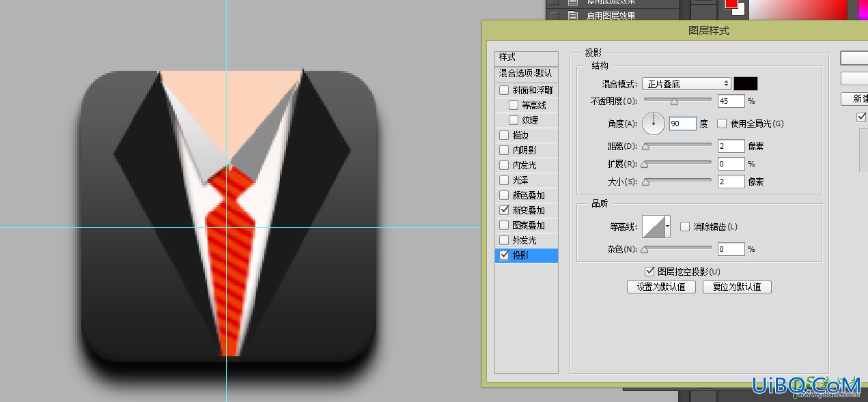
Task: Click the 角度 angle dial control
Action: point(654,124)
